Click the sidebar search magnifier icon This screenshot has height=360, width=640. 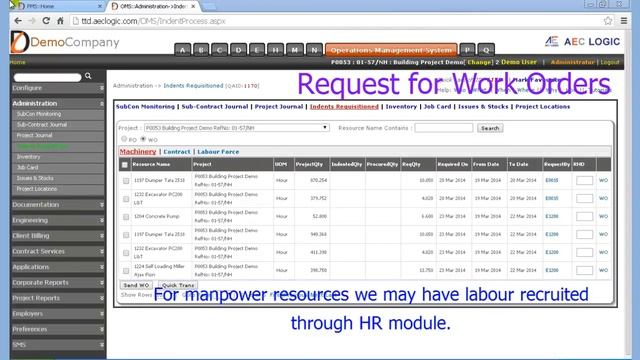click(88, 76)
